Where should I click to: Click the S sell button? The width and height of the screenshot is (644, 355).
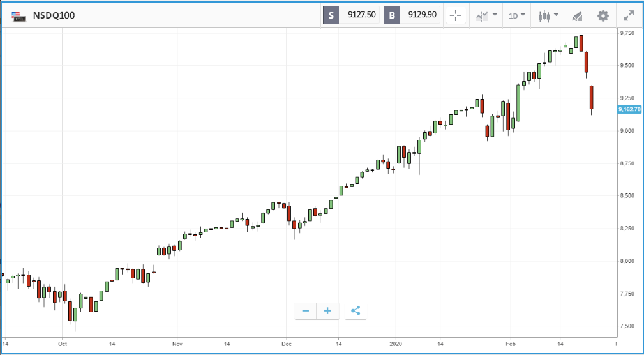click(331, 15)
